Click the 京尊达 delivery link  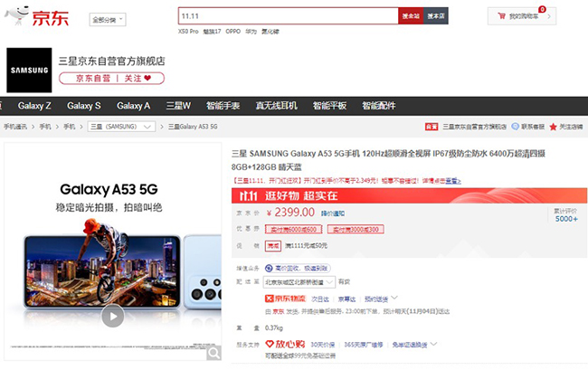click(x=346, y=299)
